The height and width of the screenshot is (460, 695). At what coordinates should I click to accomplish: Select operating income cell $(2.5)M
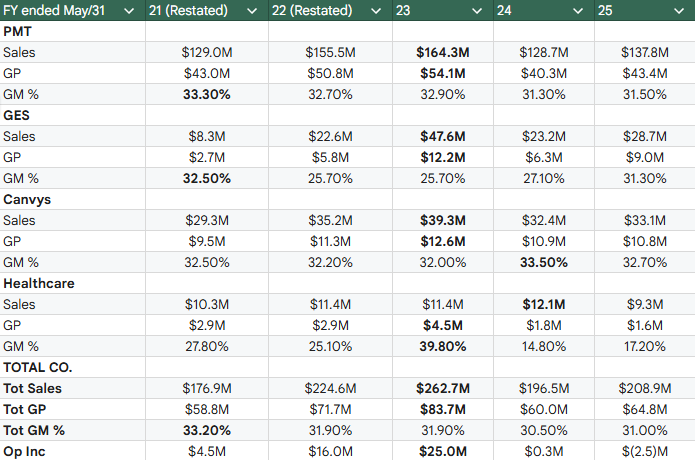[x=645, y=451]
